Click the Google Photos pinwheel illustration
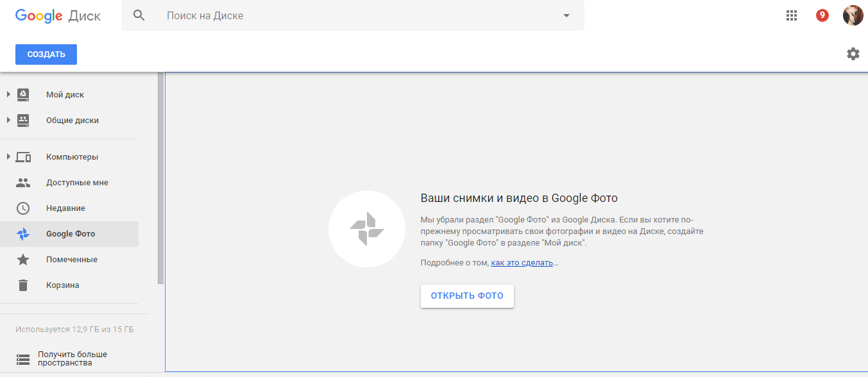The width and height of the screenshot is (868, 377). tap(366, 228)
